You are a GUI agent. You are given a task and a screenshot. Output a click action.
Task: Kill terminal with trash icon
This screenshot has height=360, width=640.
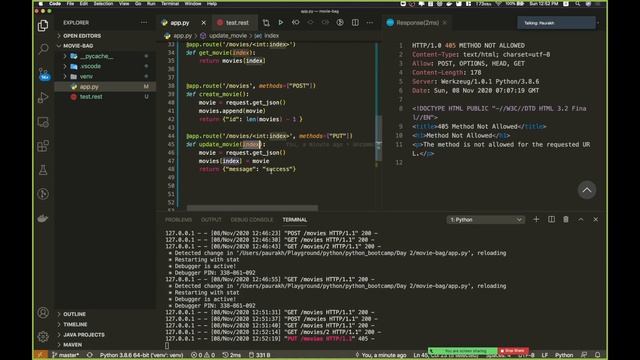(566, 220)
